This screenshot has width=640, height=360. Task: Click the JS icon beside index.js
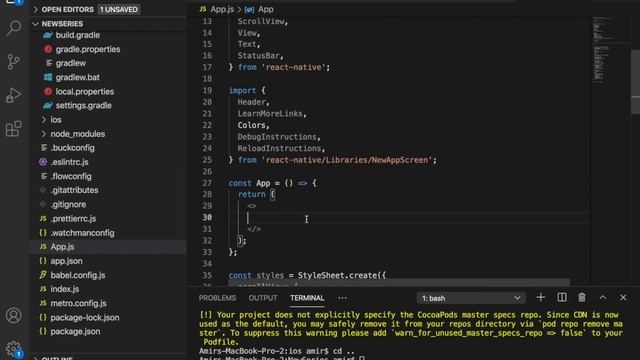(x=43, y=289)
